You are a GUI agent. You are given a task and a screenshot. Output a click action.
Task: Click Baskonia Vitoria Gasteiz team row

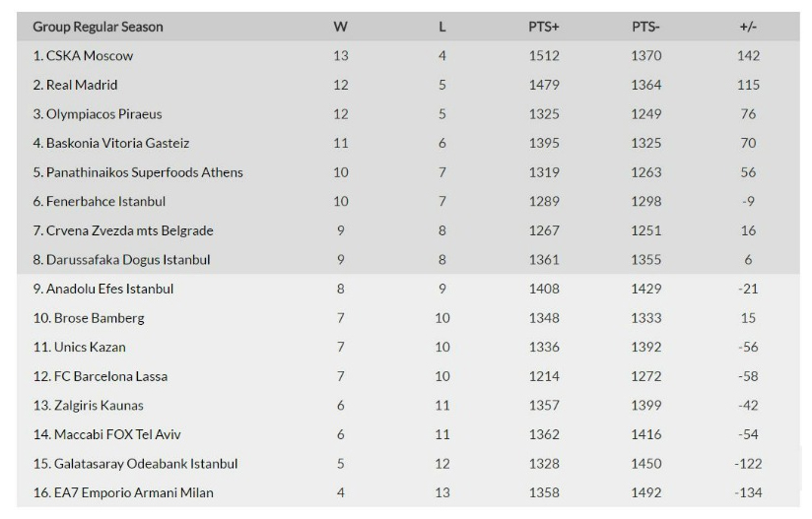pos(110,143)
